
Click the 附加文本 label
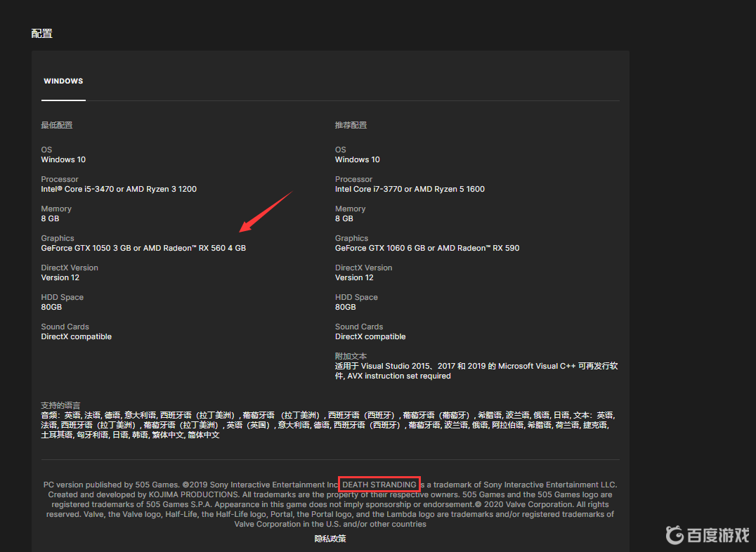pyautogui.click(x=351, y=356)
